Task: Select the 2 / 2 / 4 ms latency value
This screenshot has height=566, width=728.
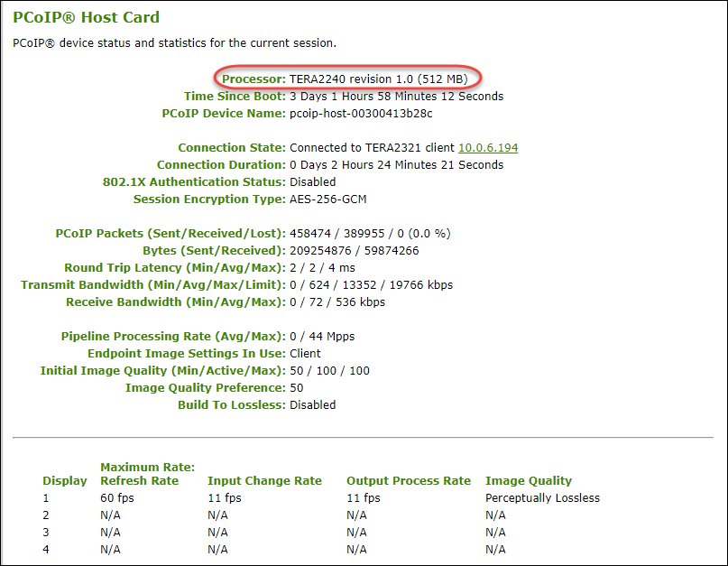Action: 322,268
